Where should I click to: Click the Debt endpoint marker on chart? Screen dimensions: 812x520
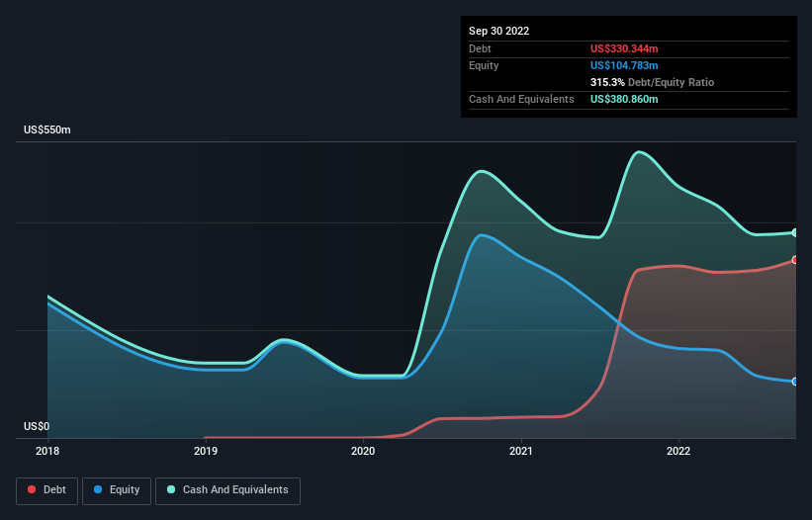pyautogui.click(x=795, y=260)
